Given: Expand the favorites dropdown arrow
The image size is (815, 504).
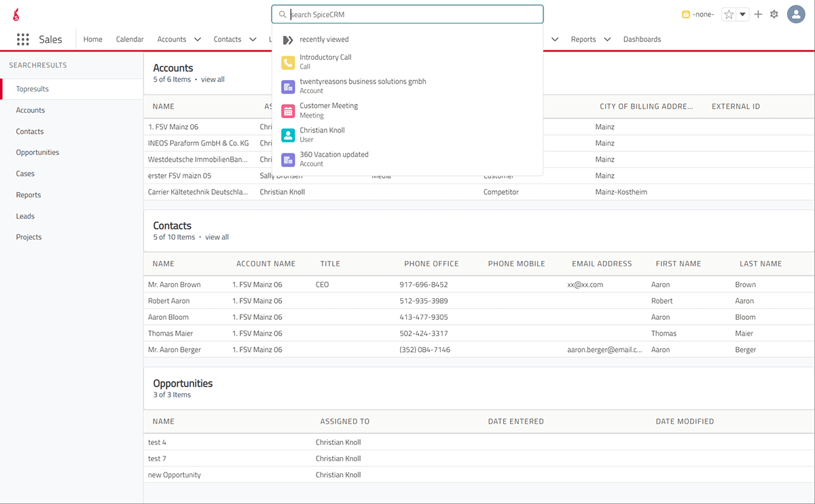Looking at the screenshot, I should click(x=743, y=14).
